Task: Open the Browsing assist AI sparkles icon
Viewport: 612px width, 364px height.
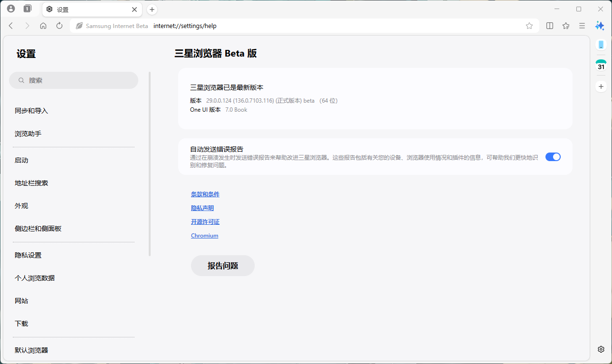Action: click(600, 26)
